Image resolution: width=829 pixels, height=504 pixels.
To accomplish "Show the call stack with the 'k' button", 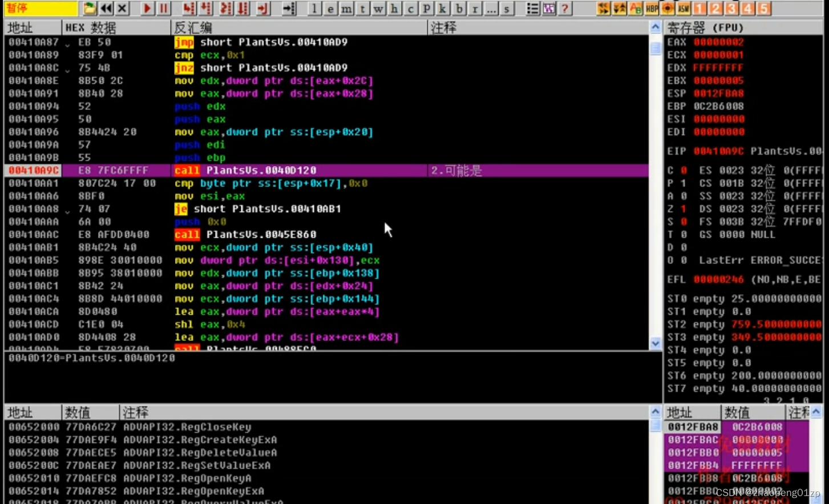I will tap(442, 9).
